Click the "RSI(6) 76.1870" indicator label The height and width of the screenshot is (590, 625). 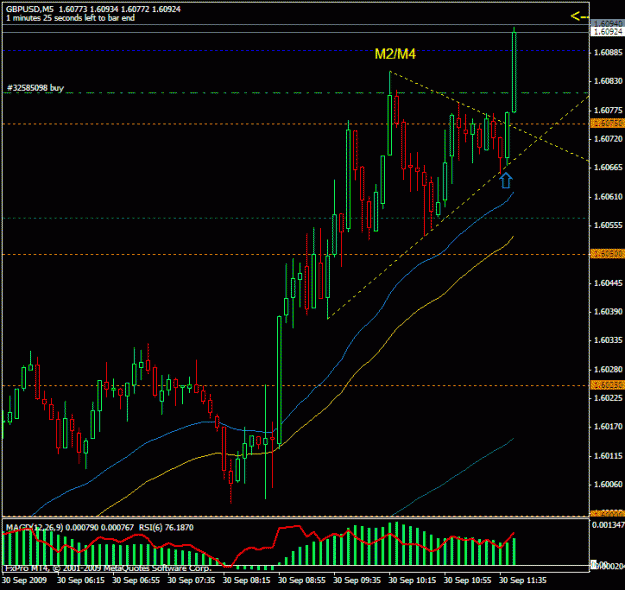[166, 527]
